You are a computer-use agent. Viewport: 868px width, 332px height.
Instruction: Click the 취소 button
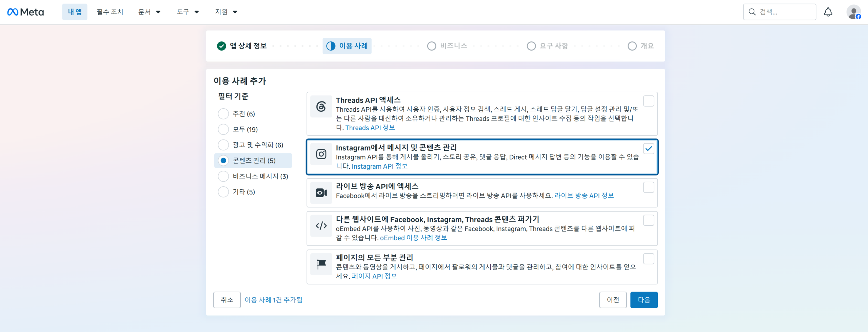(227, 300)
